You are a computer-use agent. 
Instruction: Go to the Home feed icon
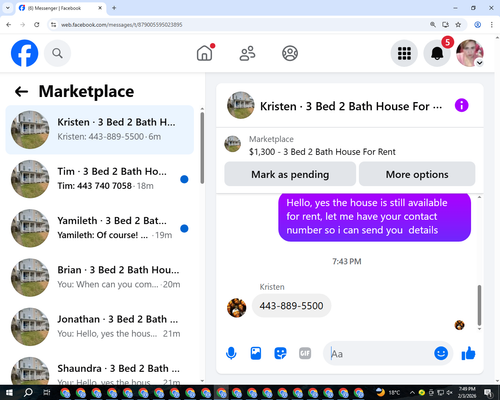[x=205, y=53]
